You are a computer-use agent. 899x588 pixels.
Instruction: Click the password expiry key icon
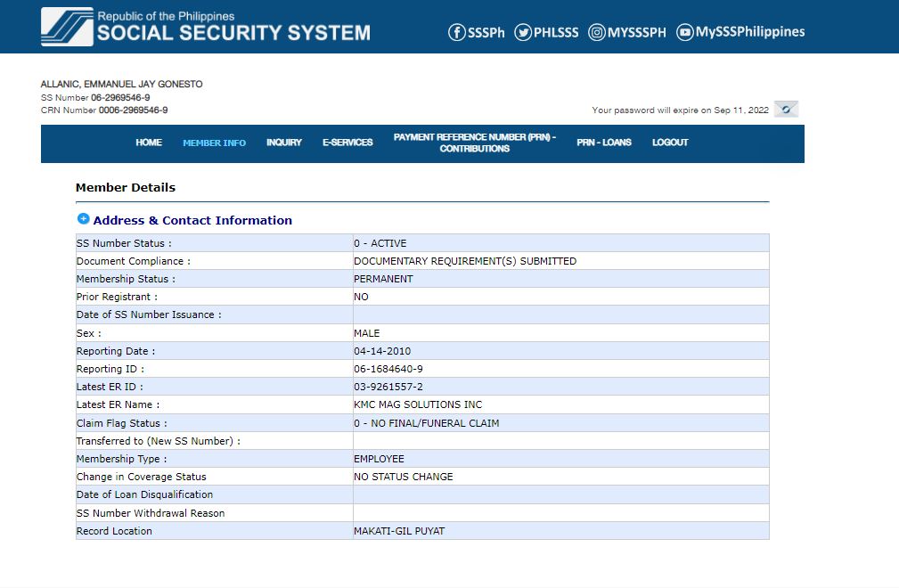click(x=786, y=110)
